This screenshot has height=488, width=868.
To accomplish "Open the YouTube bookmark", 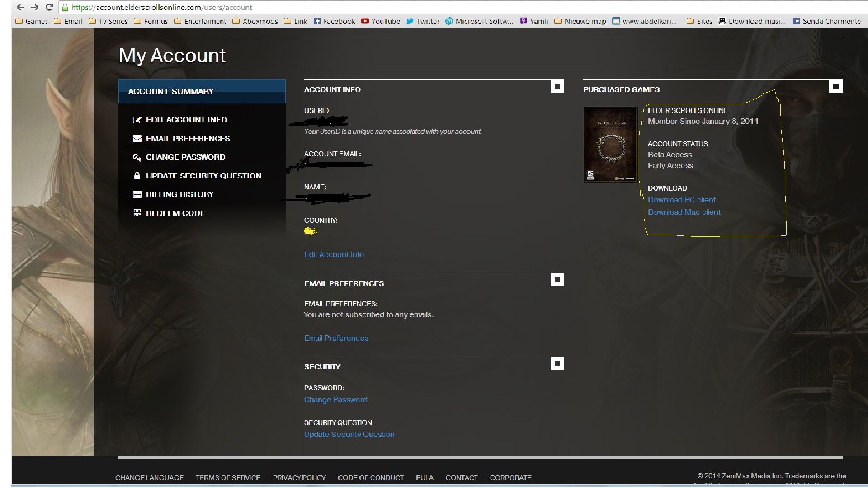I will [x=381, y=21].
